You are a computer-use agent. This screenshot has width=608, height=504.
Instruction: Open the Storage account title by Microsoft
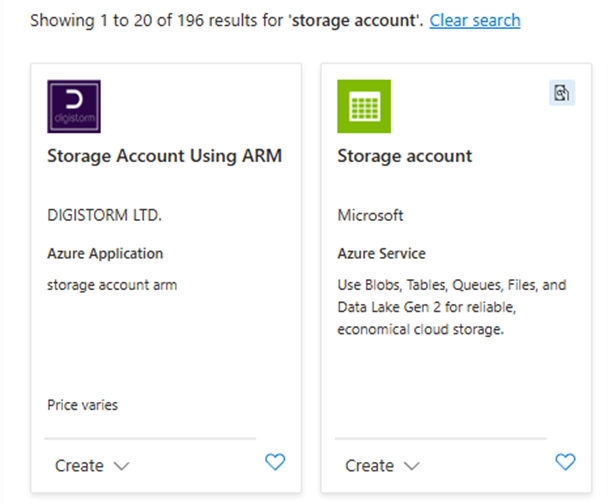[405, 156]
